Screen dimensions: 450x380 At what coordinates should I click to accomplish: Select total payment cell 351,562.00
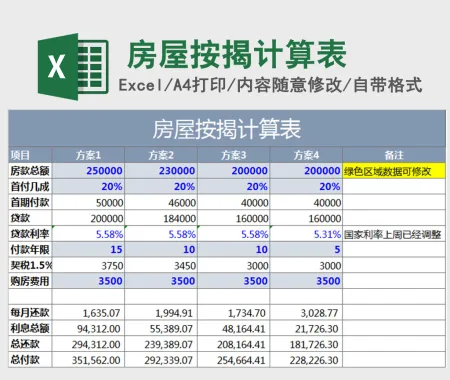[88, 360]
